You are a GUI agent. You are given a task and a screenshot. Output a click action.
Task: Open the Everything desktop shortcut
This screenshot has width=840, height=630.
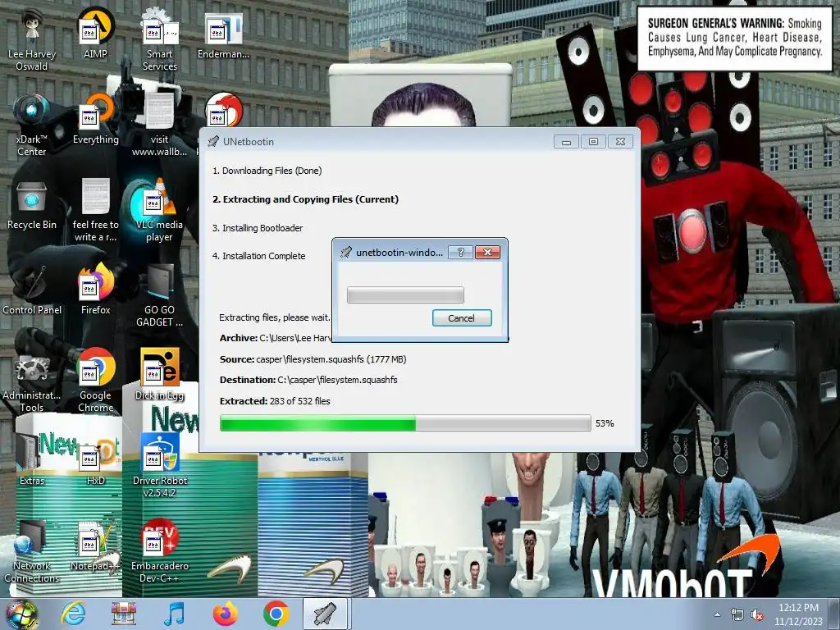tap(96, 120)
